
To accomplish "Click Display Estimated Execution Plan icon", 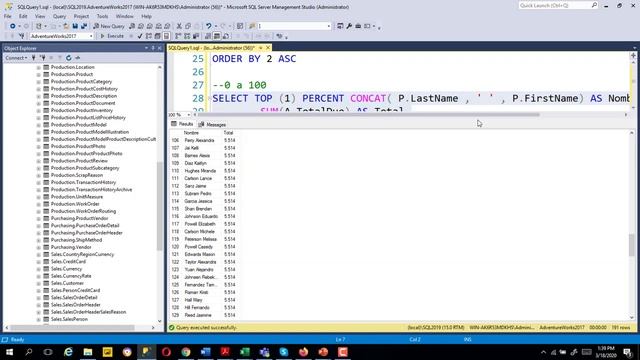I will [149, 36].
